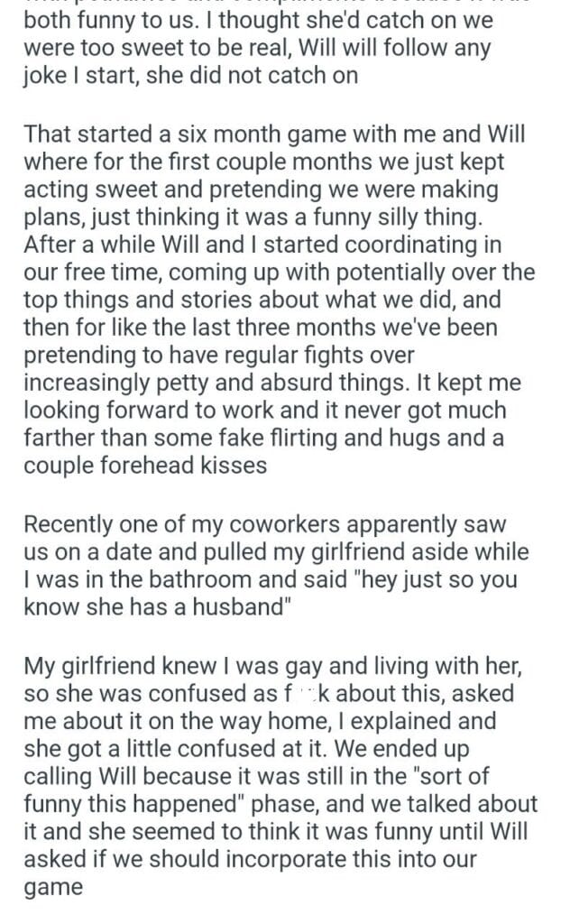Click the last word "game" at bottom
This screenshot has height=924, width=561.
pos(53,886)
